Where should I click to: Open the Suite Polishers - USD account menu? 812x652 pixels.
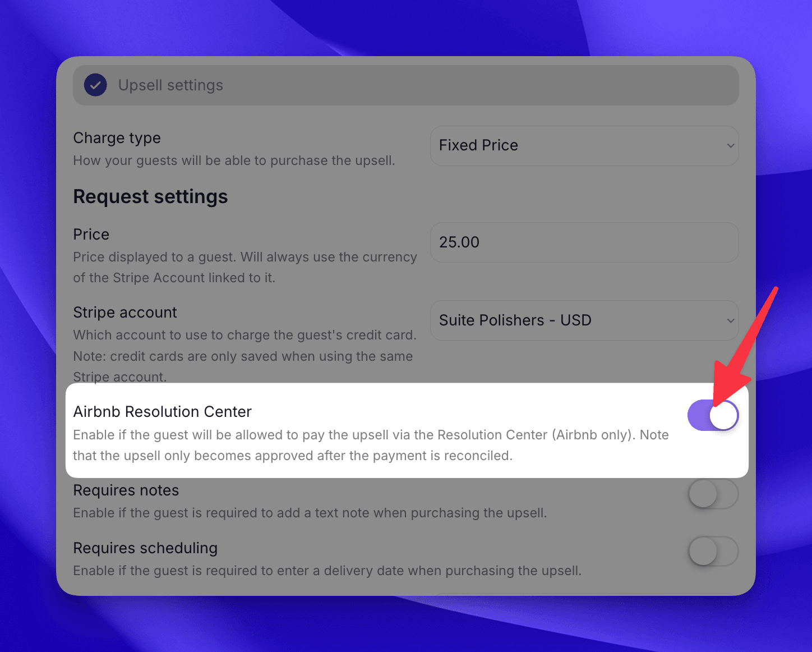tap(584, 320)
